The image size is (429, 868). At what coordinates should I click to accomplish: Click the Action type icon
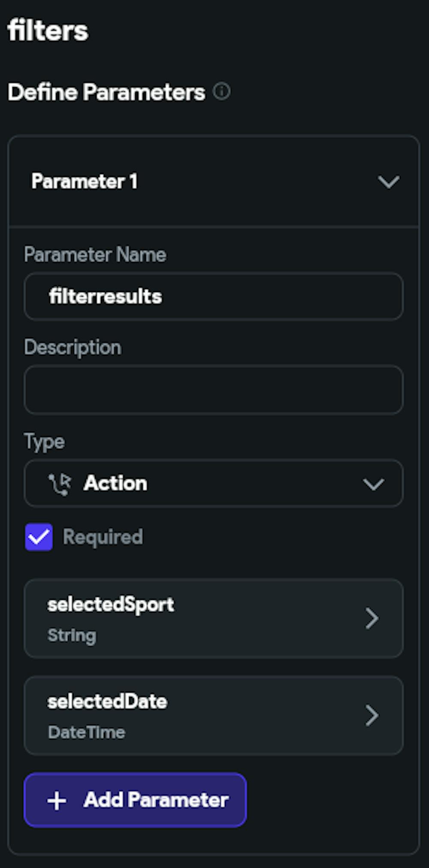coord(60,484)
